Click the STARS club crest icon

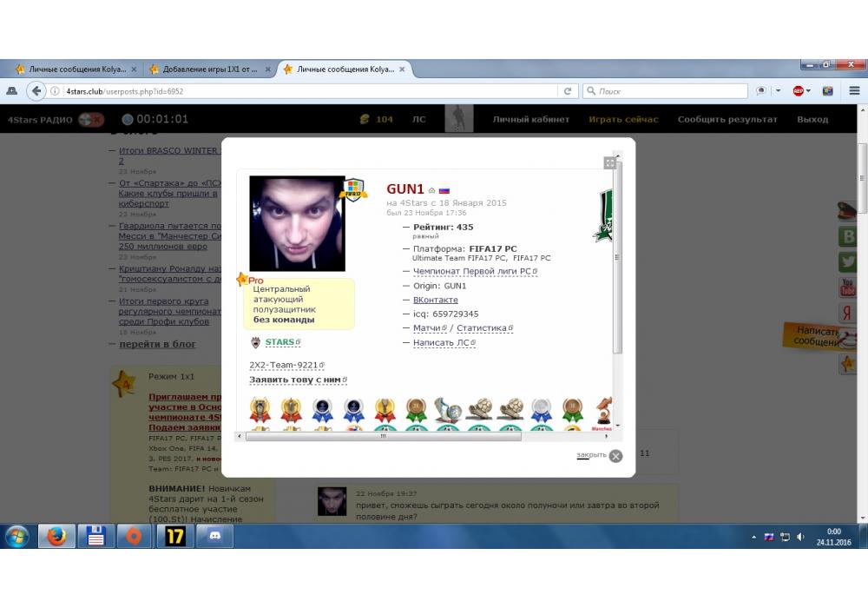(255, 343)
